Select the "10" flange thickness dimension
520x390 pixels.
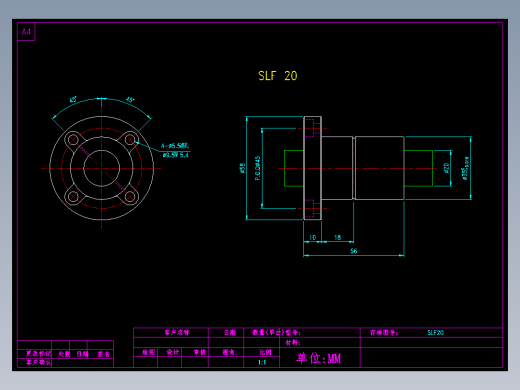click(x=312, y=237)
